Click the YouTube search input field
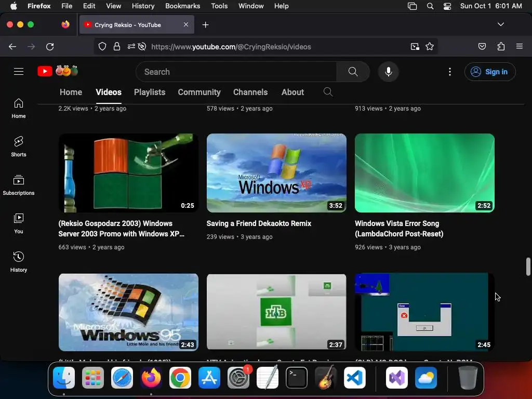 [236, 72]
